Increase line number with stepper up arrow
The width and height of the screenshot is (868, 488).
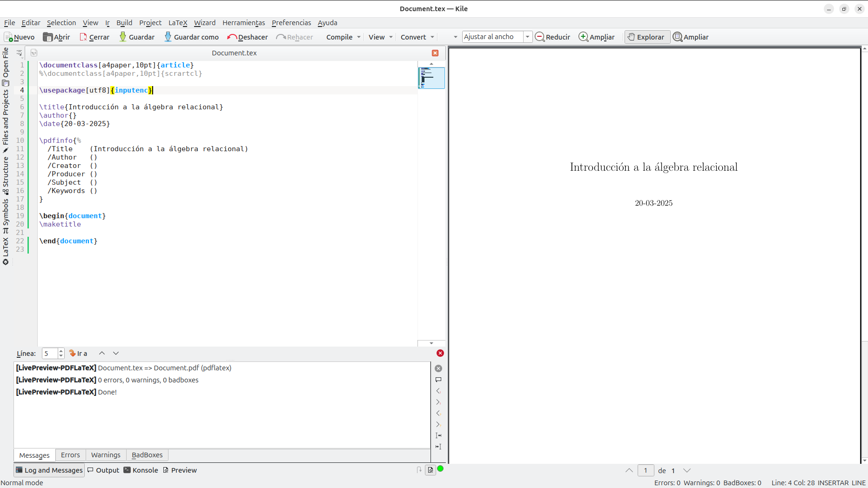61,351
